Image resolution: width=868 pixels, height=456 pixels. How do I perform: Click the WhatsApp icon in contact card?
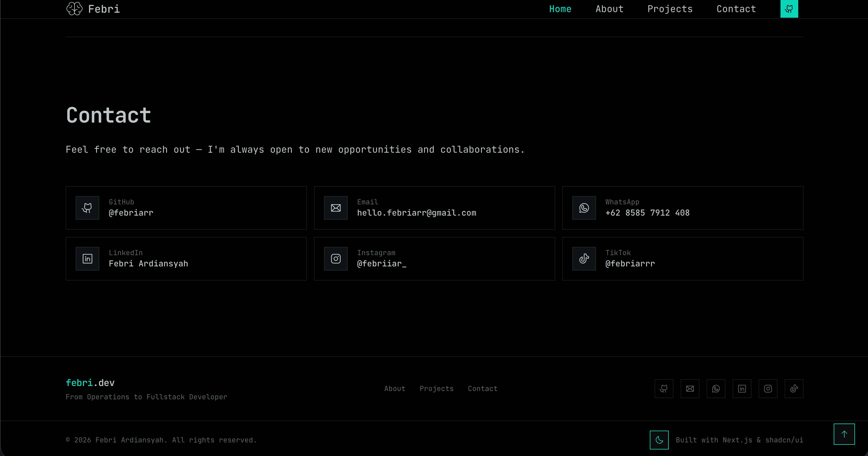(584, 208)
